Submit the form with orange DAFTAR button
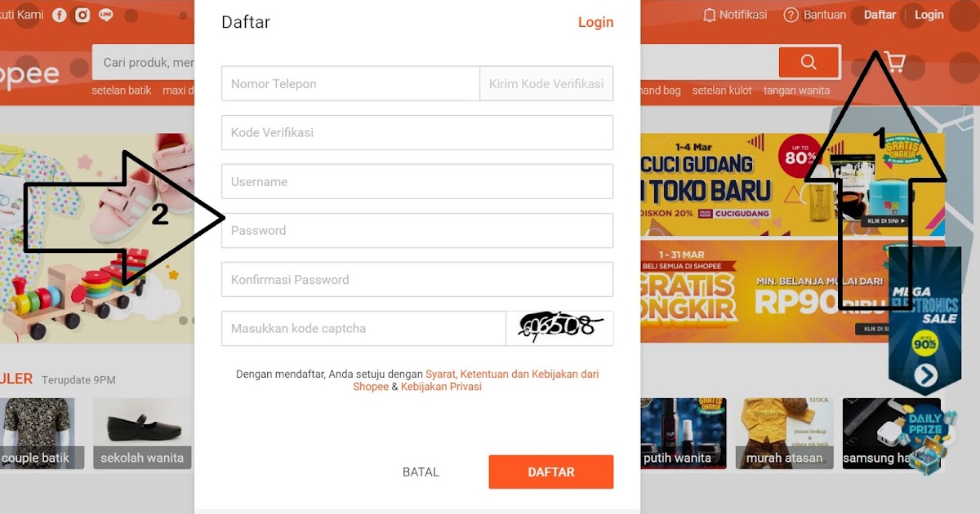The height and width of the screenshot is (514, 980). pyautogui.click(x=551, y=472)
